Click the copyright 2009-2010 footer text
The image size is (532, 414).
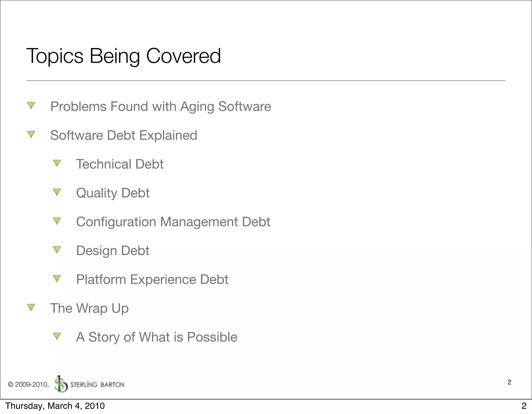(28, 385)
